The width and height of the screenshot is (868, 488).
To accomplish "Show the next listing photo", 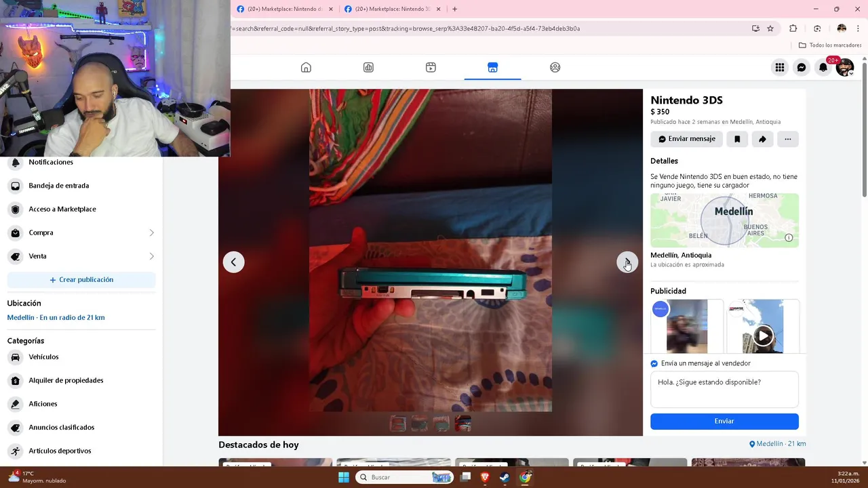I will pos(627,262).
